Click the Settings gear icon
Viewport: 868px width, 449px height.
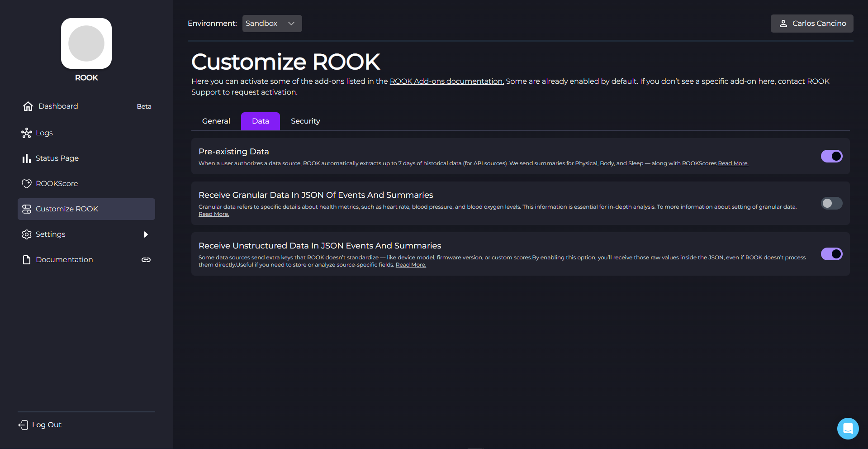point(27,234)
